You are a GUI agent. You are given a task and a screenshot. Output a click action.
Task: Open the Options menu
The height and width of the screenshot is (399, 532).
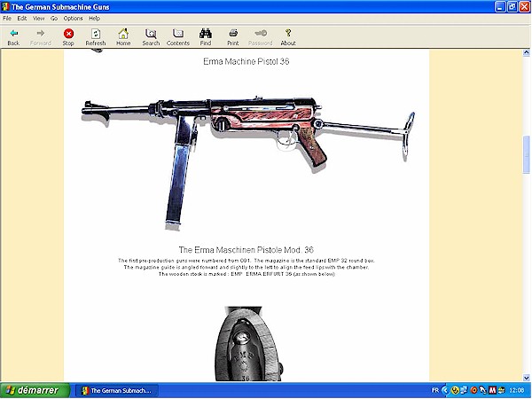(73, 19)
